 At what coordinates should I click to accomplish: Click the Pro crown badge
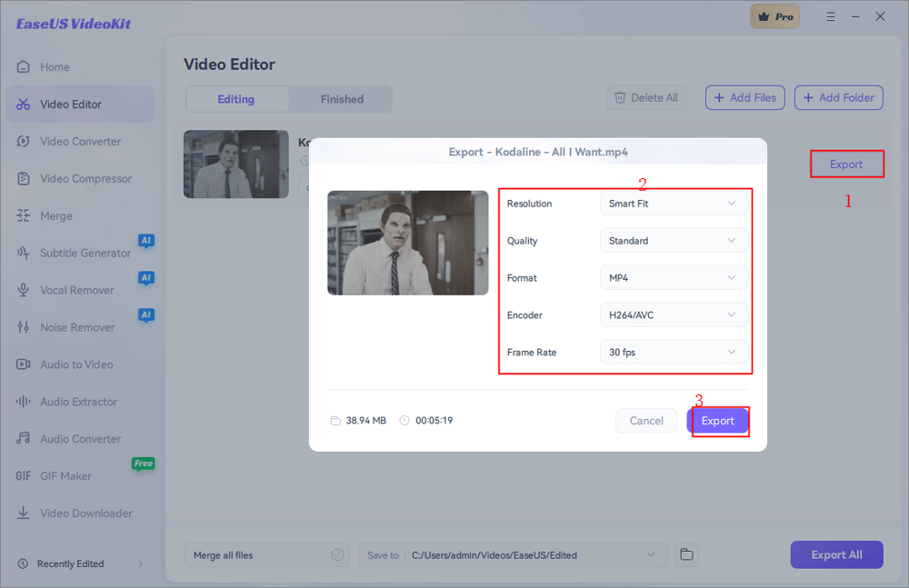click(775, 17)
